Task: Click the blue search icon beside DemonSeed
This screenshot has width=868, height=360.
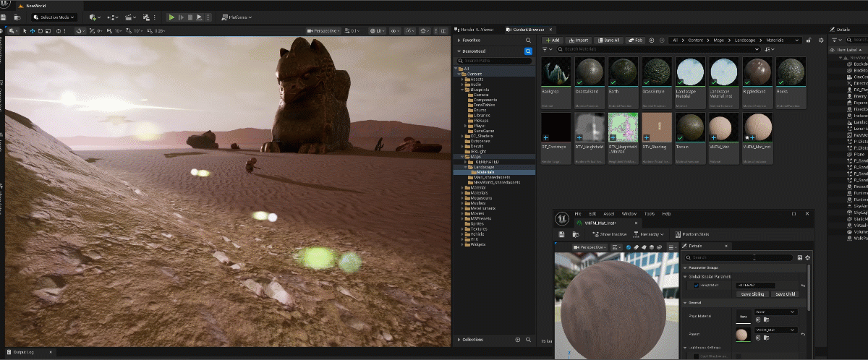Action: [x=528, y=51]
